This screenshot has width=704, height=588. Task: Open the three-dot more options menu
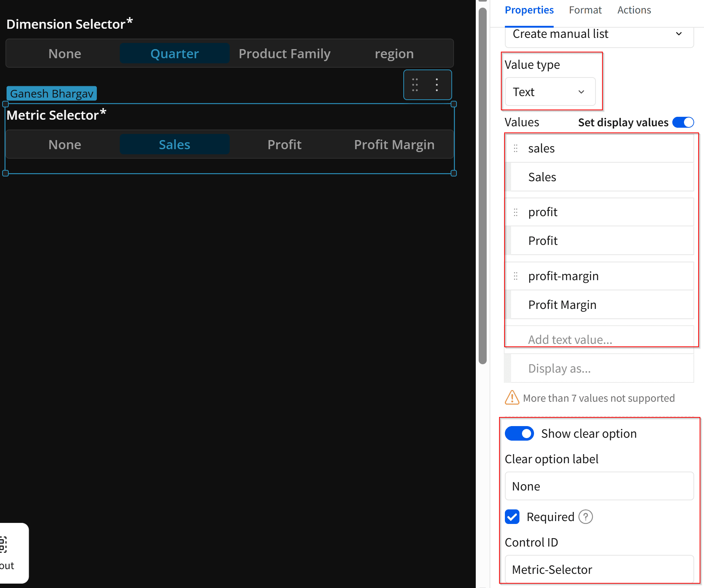click(437, 85)
